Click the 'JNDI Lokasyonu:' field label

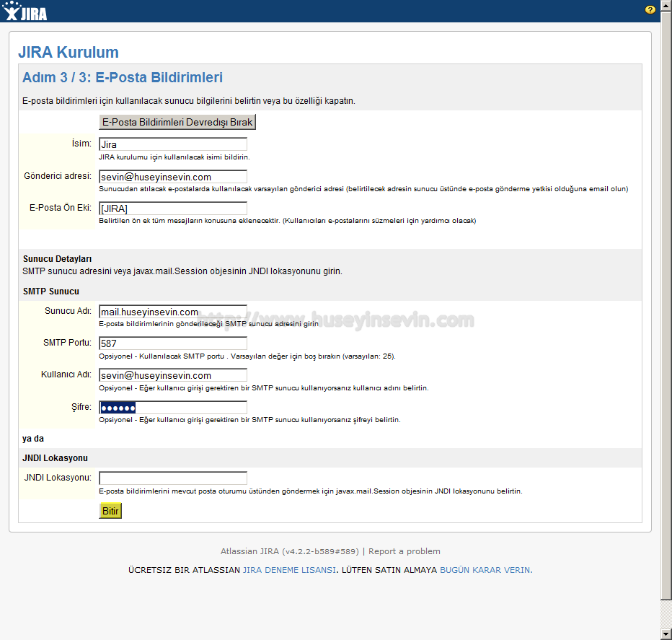(58, 478)
